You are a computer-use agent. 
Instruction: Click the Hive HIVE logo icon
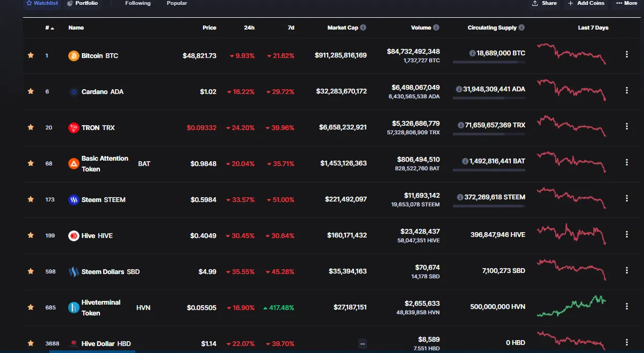click(74, 235)
